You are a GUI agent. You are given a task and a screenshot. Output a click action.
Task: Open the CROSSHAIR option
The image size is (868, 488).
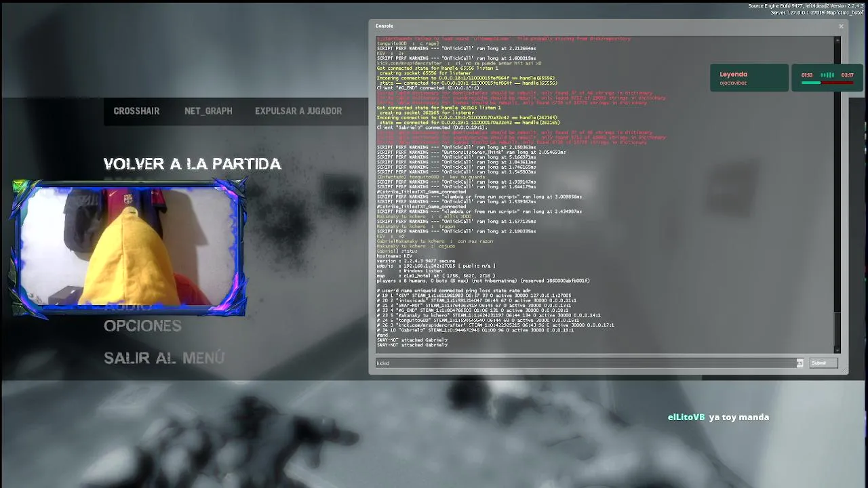coord(136,111)
